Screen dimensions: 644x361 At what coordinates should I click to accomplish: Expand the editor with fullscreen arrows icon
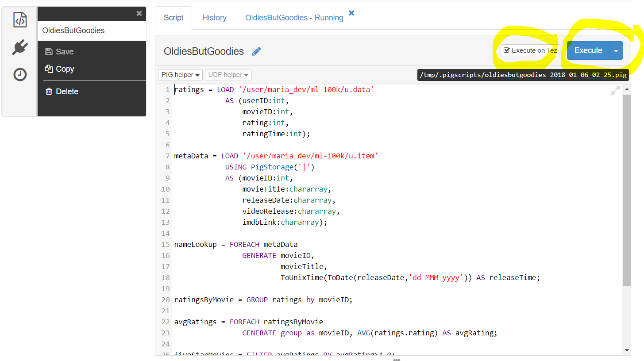coord(615,91)
